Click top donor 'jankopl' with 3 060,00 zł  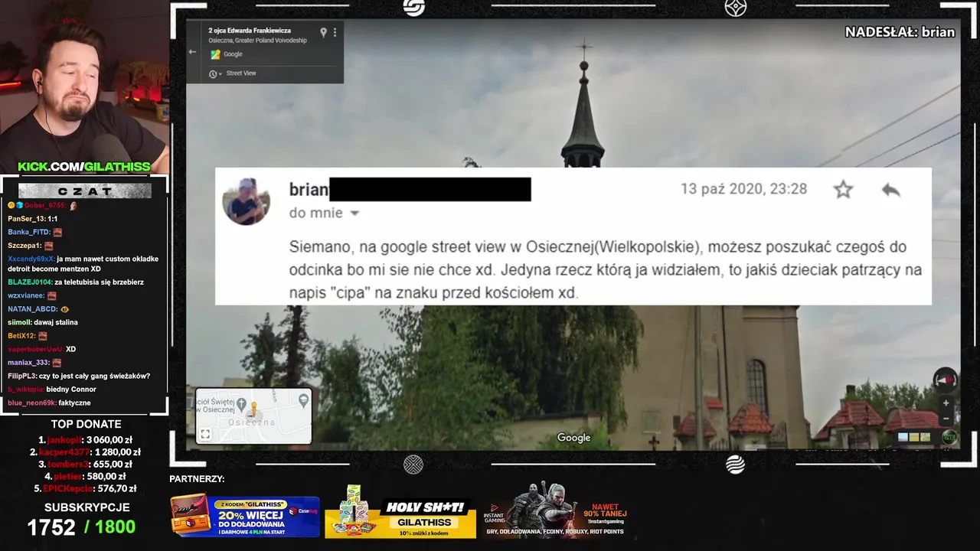point(85,440)
